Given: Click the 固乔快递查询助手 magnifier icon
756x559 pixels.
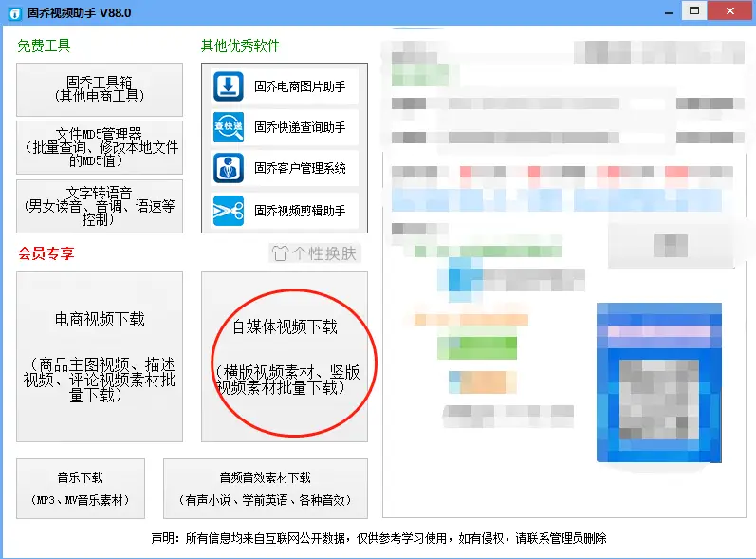Looking at the screenshot, I should point(228,127).
